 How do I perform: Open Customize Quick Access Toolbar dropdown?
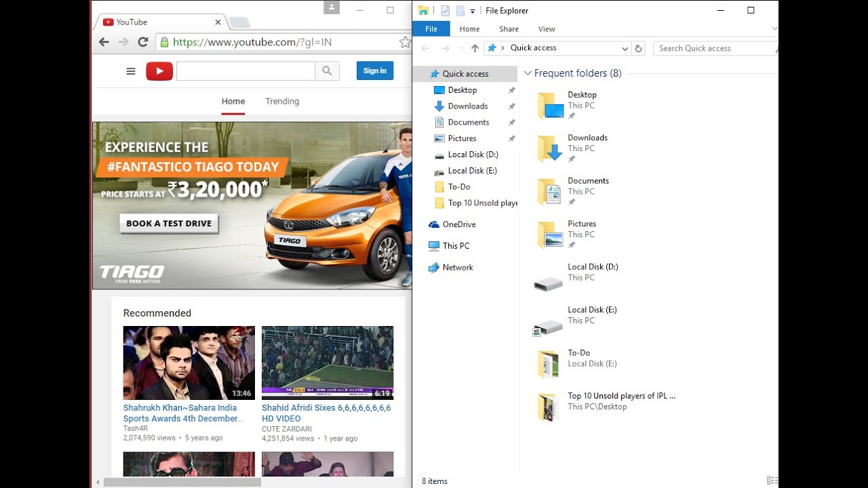tap(473, 11)
